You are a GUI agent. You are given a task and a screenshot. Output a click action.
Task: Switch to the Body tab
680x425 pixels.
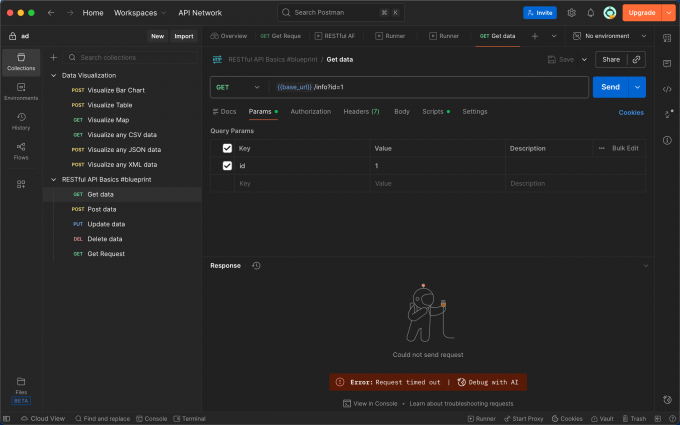(x=402, y=111)
